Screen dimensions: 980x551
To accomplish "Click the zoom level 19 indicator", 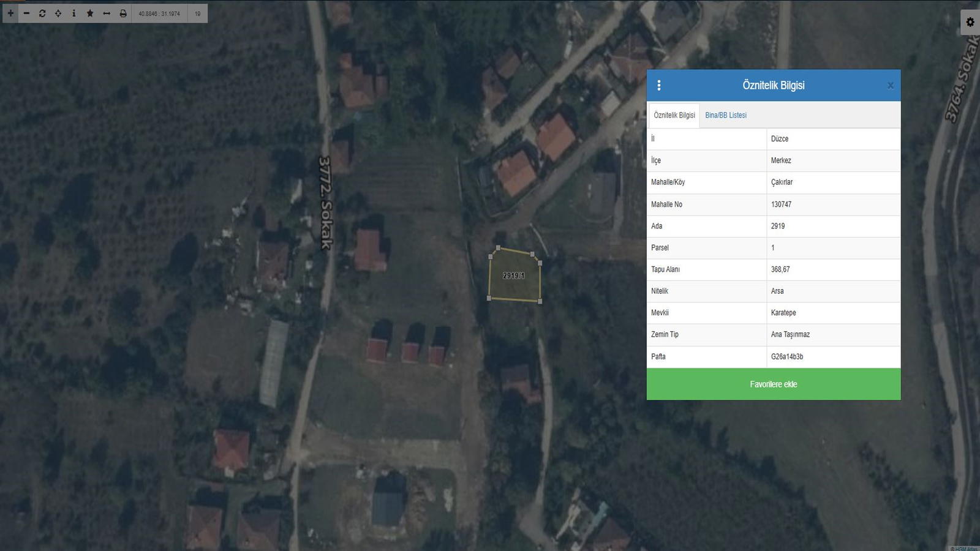I will (x=197, y=13).
